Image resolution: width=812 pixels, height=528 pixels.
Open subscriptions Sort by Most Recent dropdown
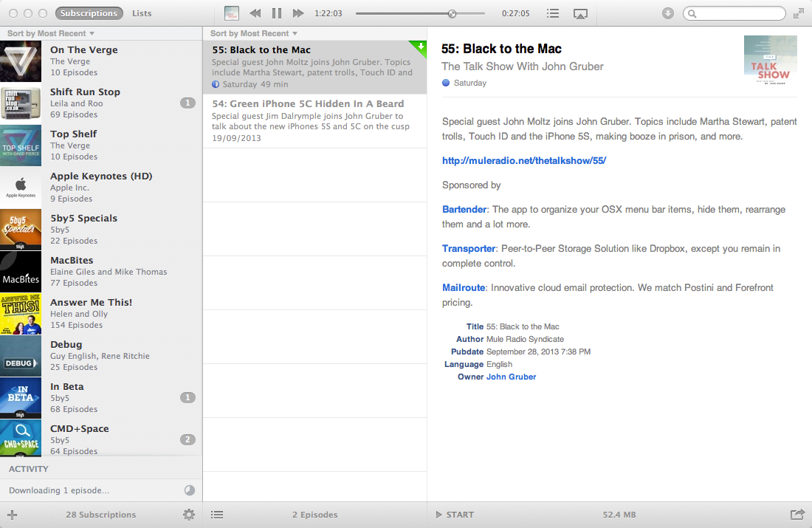(51, 33)
